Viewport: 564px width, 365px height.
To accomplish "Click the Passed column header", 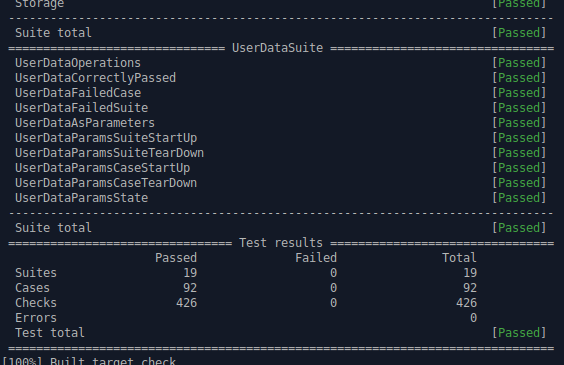I will pos(176,258).
